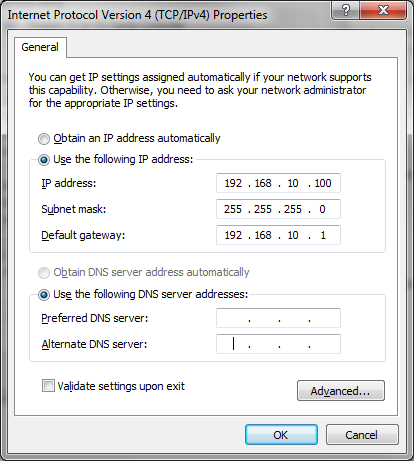Select Use the following IP address
Screen dimensions: 414x461
pyautogui.click(x=44, y=160)
